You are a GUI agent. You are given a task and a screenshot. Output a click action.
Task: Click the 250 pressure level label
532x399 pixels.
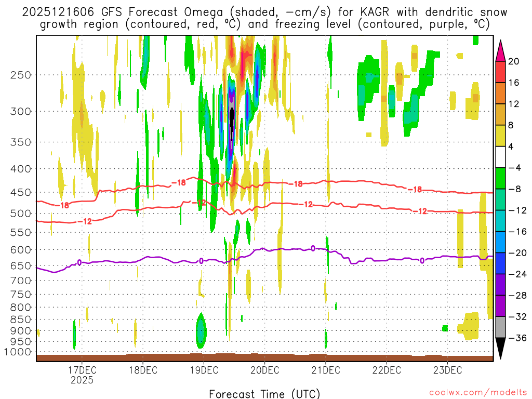tap(21, 75)
